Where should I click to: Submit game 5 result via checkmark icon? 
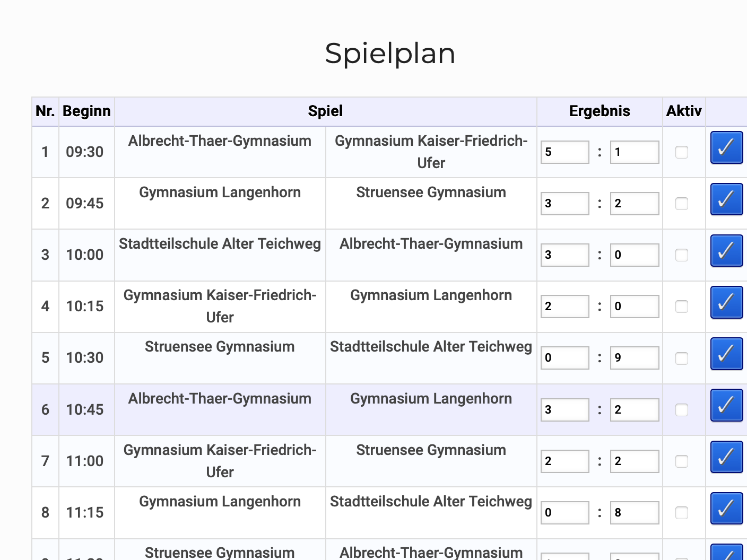pos(726,354)
